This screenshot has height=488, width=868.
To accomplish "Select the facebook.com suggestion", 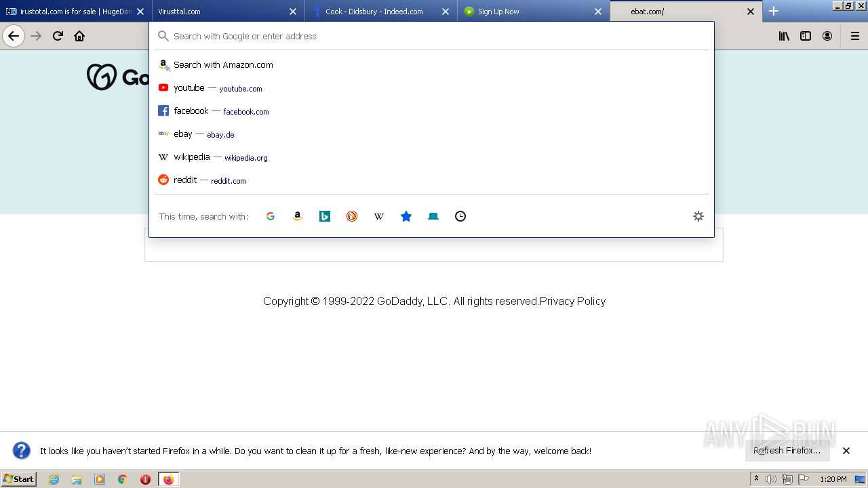I will 431,111.
